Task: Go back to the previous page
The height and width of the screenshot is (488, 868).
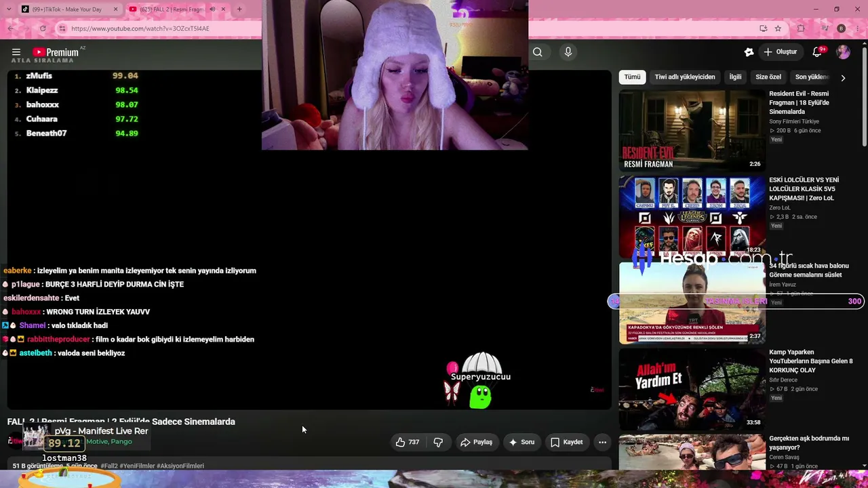Action: point(11,28)
